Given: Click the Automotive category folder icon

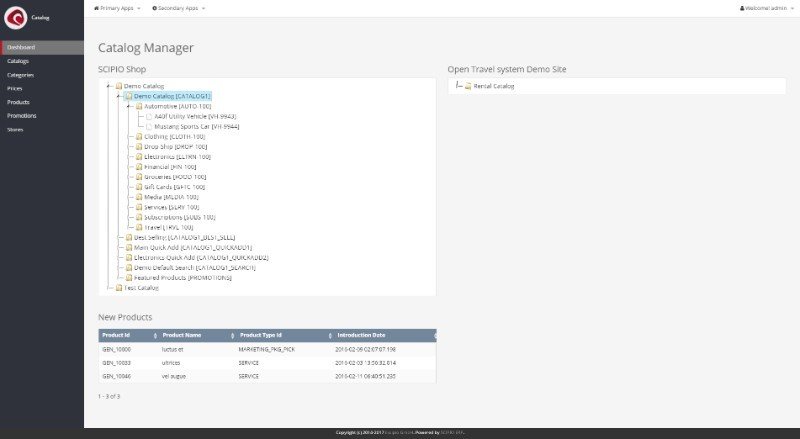Looking at the screenshot, I should pyautogui.click(x=139, y=106).
